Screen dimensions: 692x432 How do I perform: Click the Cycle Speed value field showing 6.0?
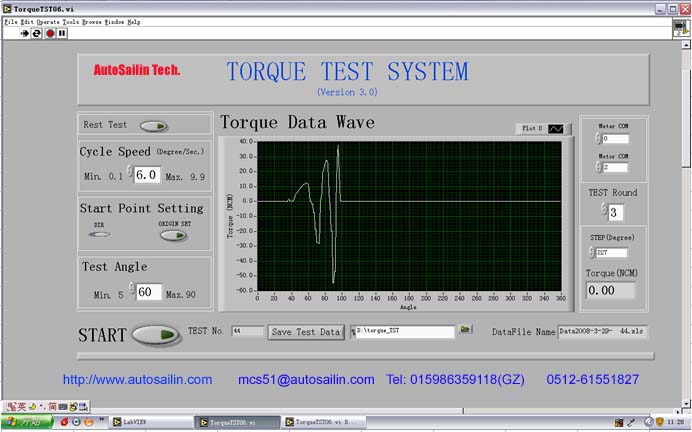(x=147, y=175)
